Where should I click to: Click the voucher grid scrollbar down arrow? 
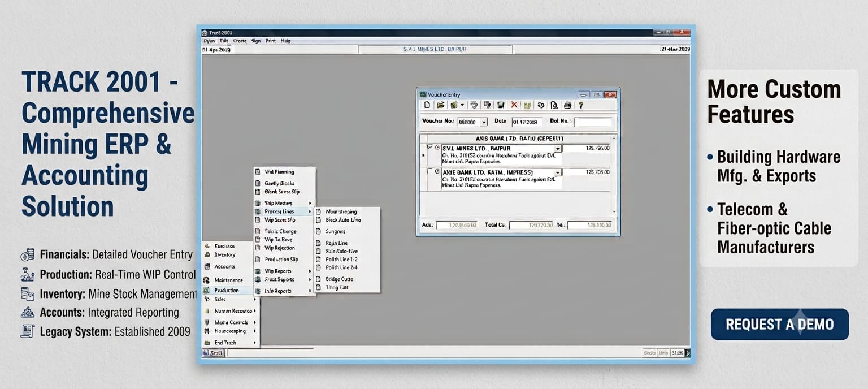click(614, 211)
